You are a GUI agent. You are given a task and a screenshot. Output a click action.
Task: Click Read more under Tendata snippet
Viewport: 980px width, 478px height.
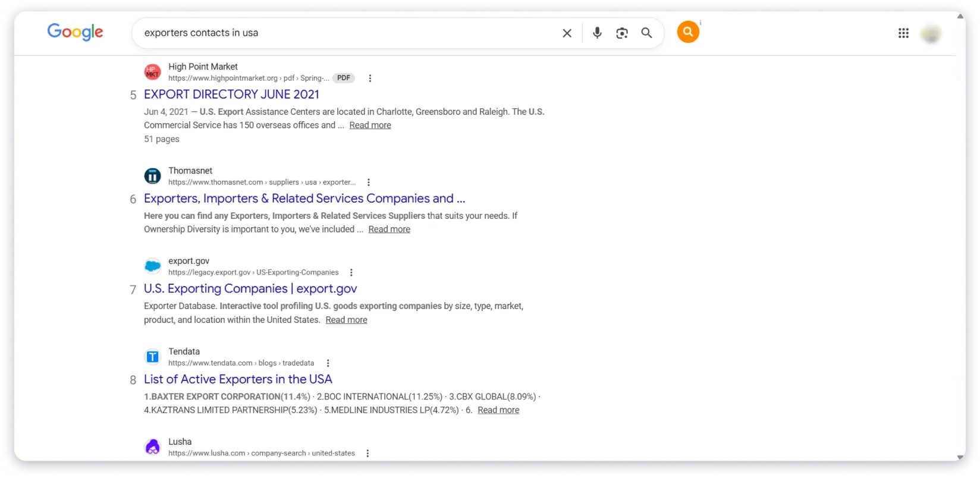pos(498,410)
